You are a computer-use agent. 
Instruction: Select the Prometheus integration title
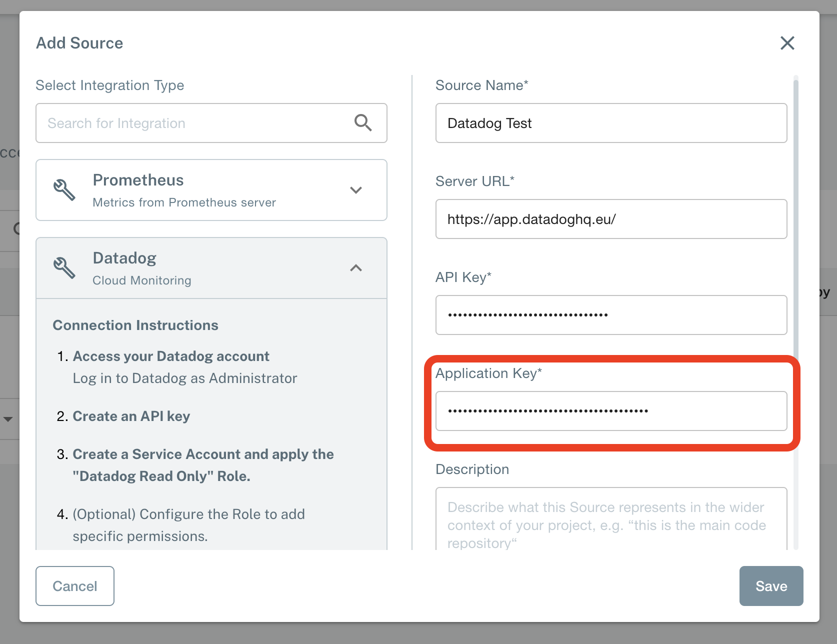coord(138,180)
